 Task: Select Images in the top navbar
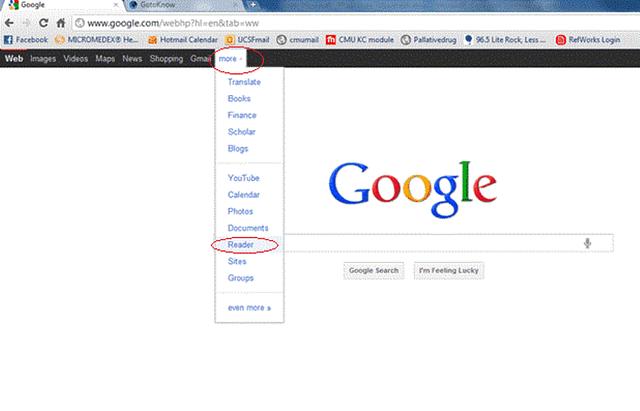(x=43, y=59)
